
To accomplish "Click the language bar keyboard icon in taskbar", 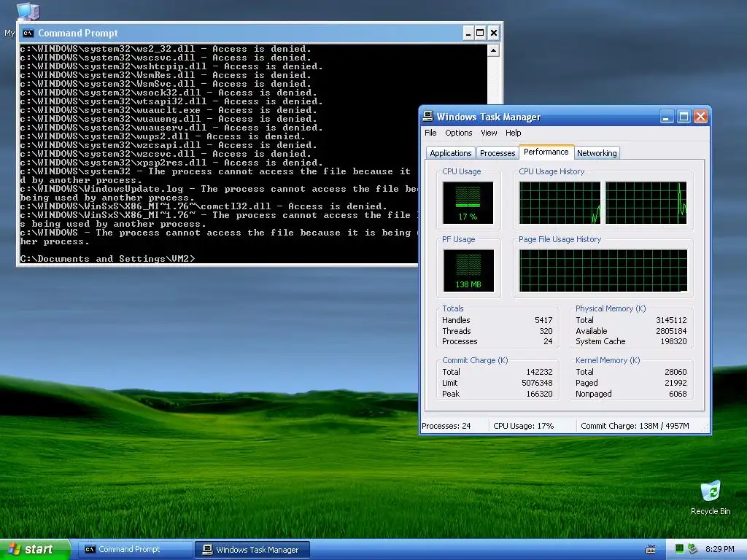I will tap(650, 550).
